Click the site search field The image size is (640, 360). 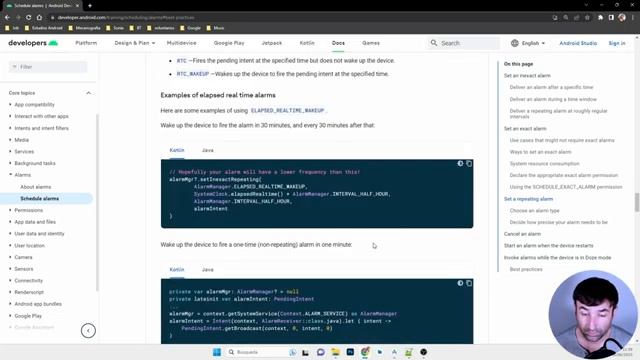click(464, 43)
